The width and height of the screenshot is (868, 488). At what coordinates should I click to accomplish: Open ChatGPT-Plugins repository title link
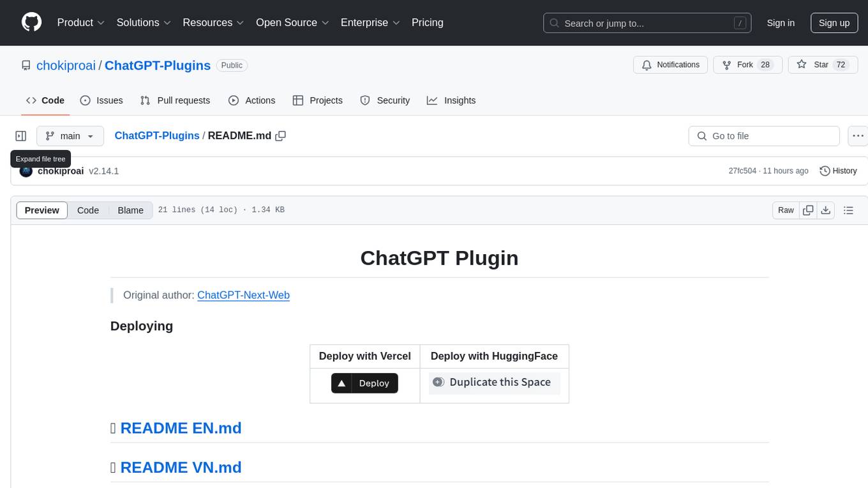[158, 65]
